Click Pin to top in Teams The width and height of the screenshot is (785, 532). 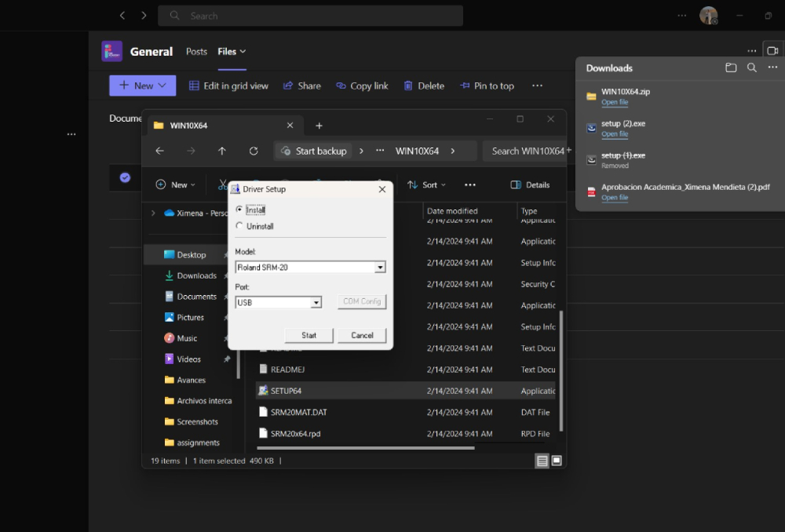(487, 86)
